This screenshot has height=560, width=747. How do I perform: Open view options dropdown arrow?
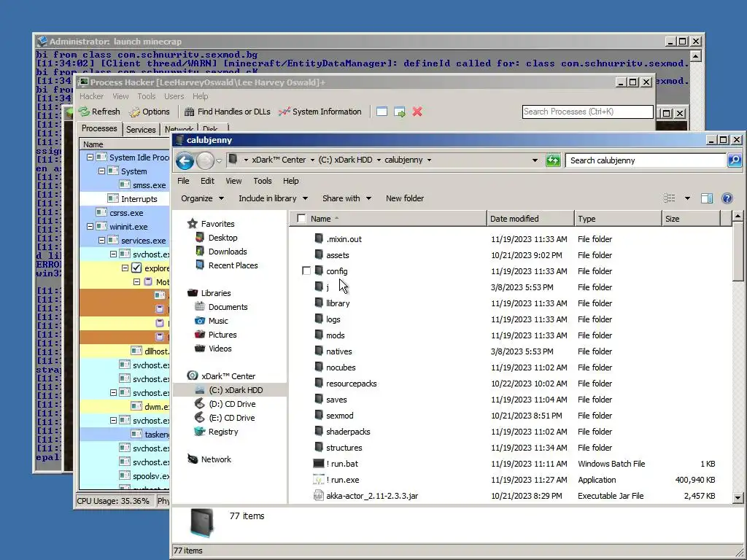(687, 198)
